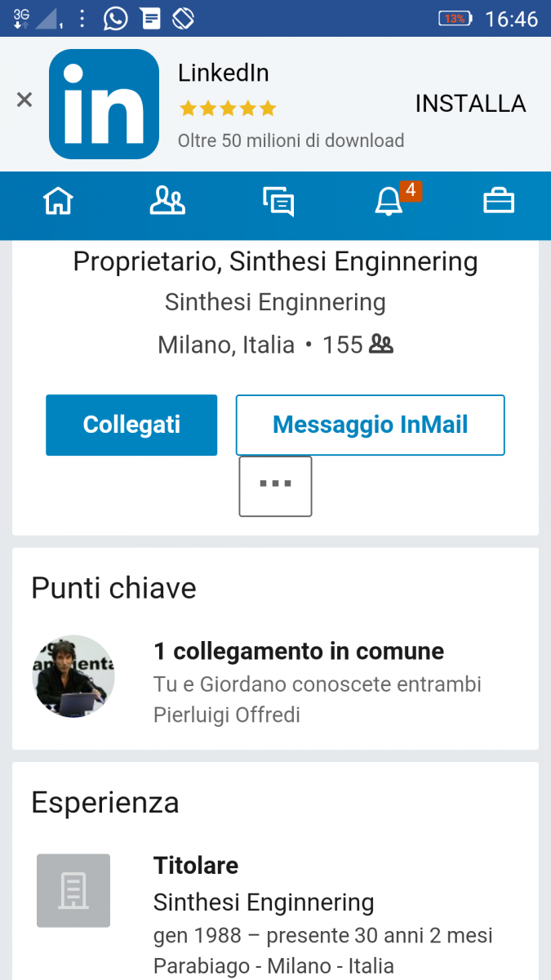Open the Messaging chat icon
551x980 pixels.
point(278,201)
